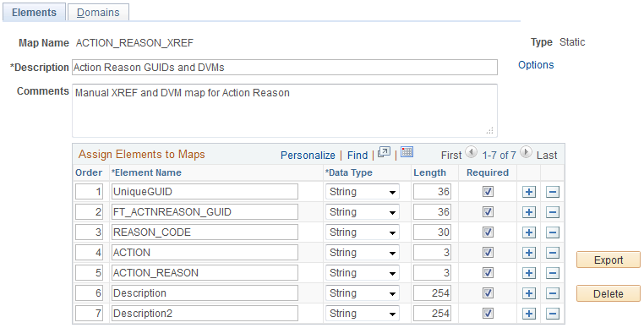Click into the Comments text area
Screen dimensions: 644x328
coord(285,111)
